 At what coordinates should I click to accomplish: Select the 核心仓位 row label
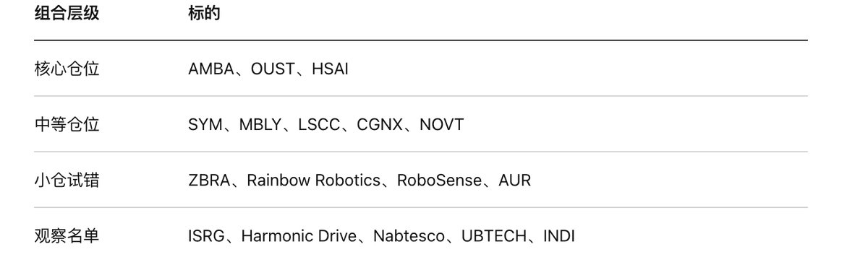click(67, 69)
